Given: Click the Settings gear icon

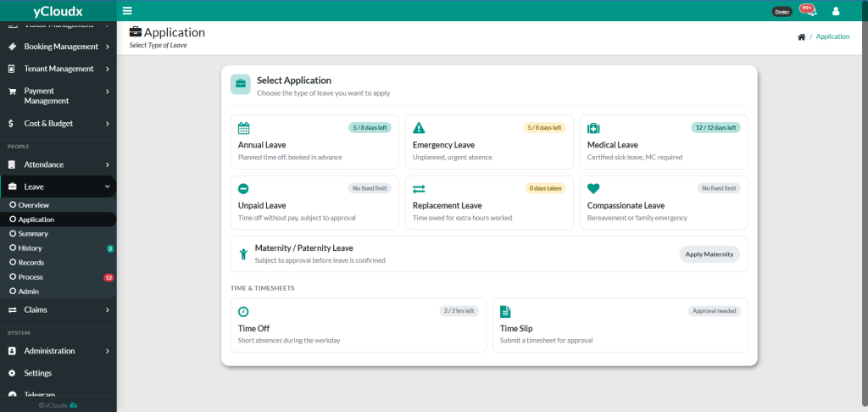Looking at the screenshot, I should click(x=12, y=373).
